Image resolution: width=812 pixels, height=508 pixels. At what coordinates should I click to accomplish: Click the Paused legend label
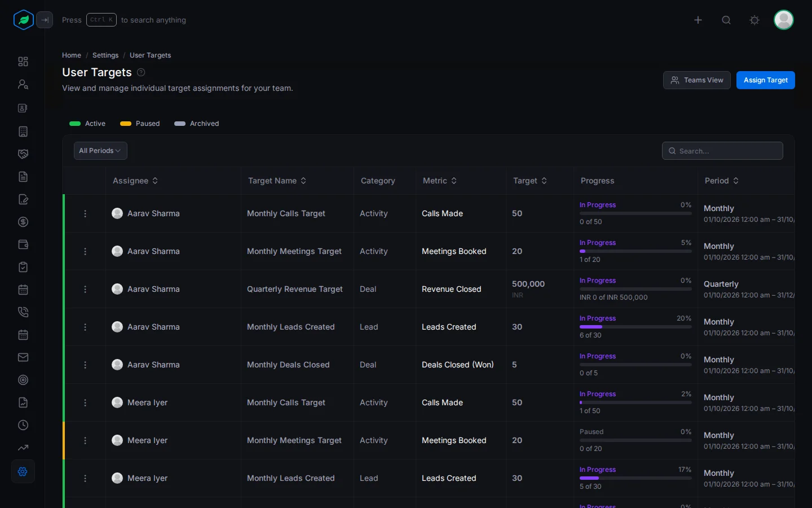click(148, 124)
